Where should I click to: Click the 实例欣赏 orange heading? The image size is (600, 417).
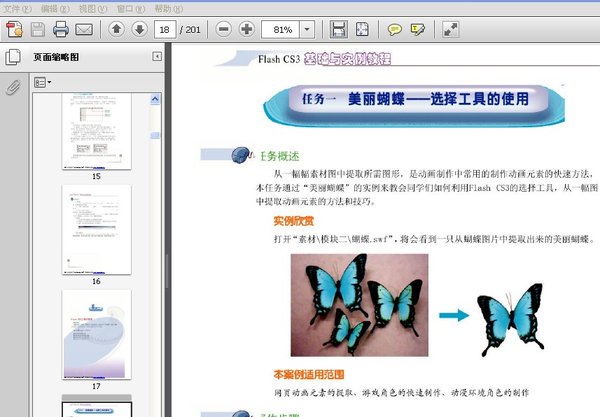(294, 221)
